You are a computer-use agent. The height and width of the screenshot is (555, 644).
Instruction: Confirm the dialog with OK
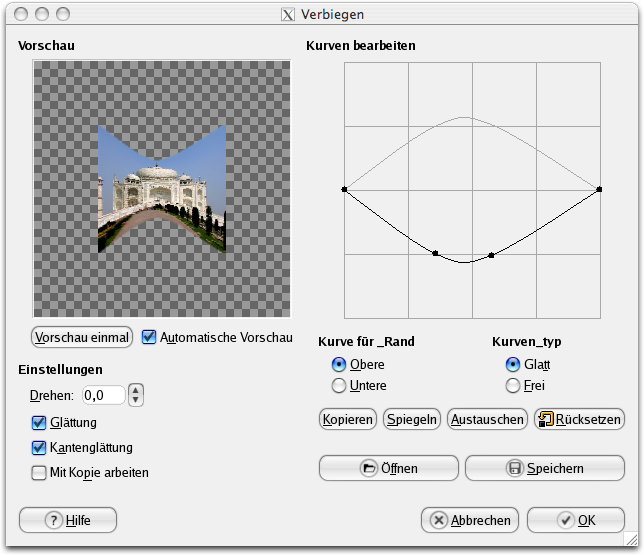[576, 520]
